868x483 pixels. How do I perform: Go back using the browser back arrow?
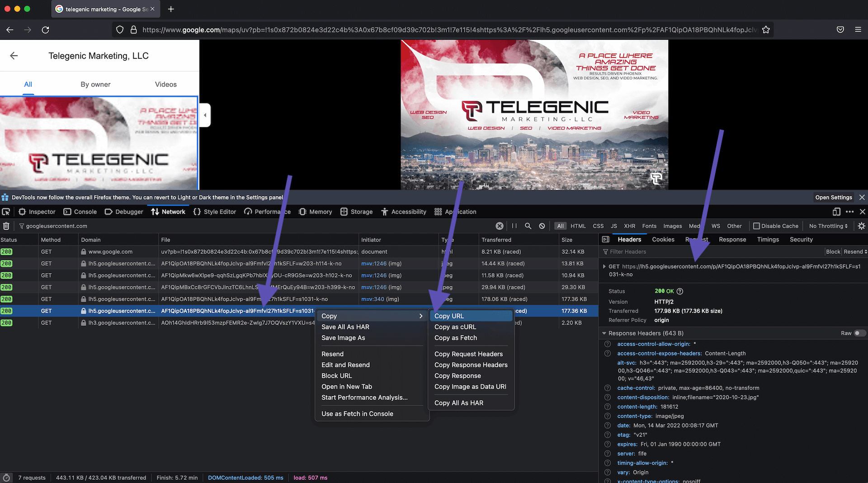10,30
